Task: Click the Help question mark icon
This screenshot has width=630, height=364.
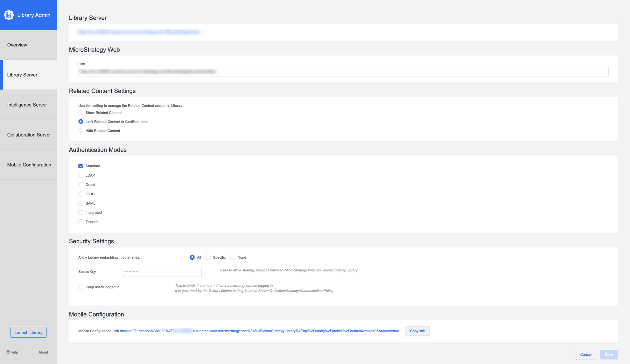Action: [8, 352]
